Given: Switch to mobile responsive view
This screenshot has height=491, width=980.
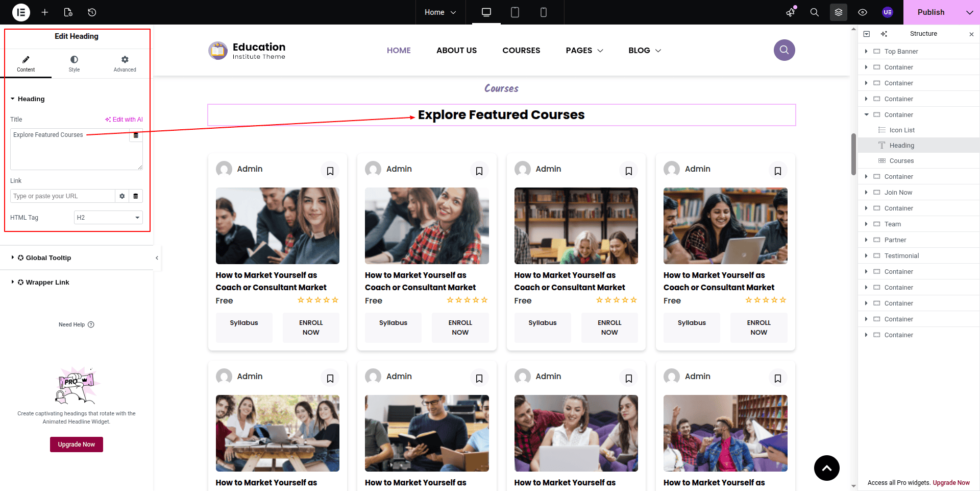Looking at the screenshot, I should pyautogui.click(x=544, y=12).
